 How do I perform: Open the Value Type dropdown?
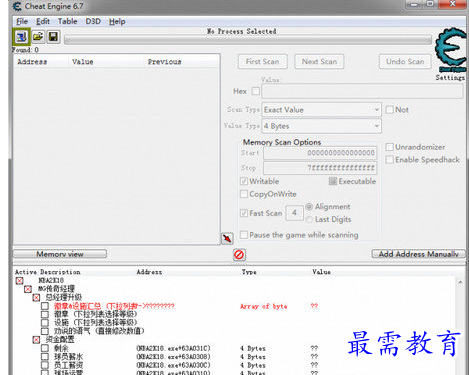[321, 126]
